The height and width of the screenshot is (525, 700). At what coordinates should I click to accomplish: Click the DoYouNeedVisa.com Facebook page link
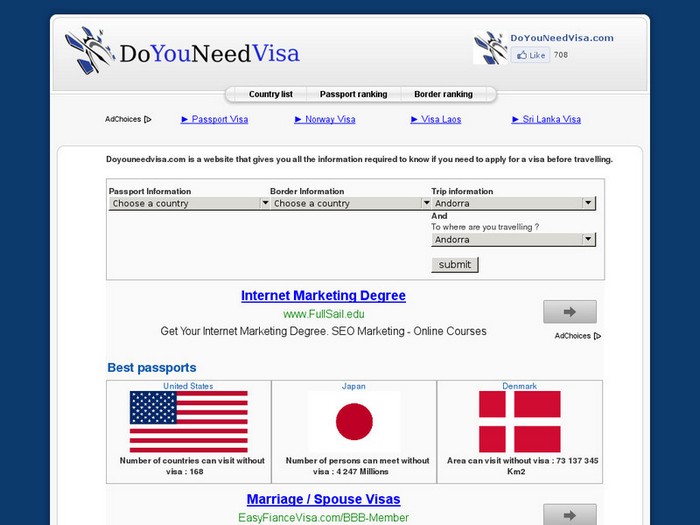tap(562, 38)
